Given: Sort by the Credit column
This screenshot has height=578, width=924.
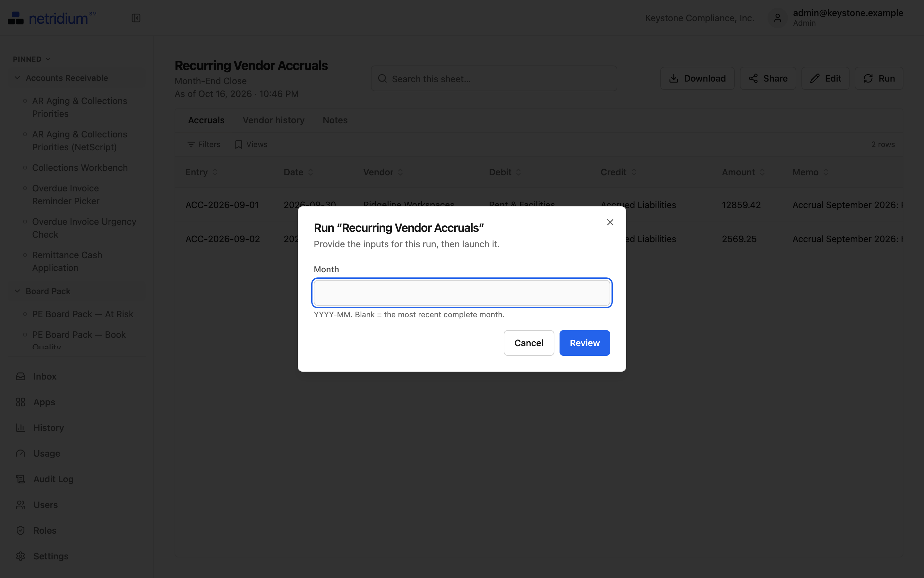Looking at the screenshot, I should [x=618, y=172].
